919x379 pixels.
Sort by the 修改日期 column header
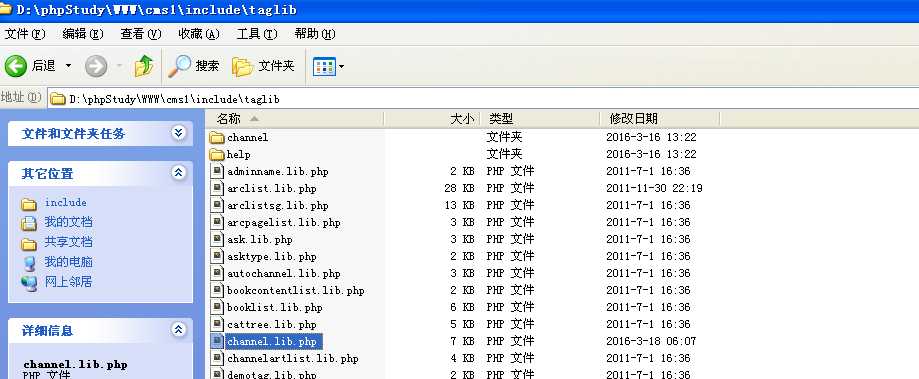[x=661, y=119]
